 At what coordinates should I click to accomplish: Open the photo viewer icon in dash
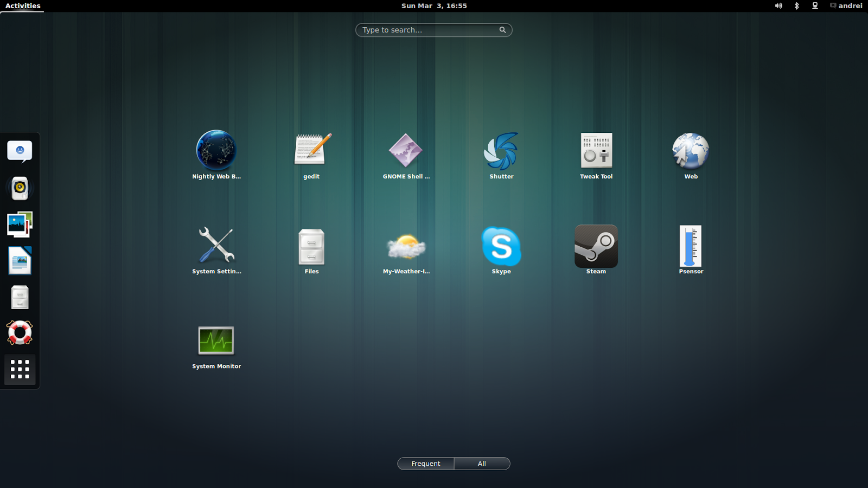[x=20, y=224]
